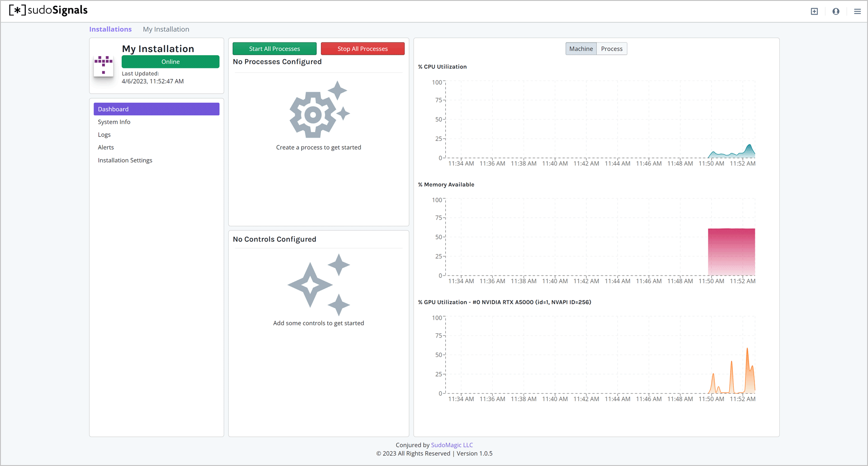Click the gear processes placeholder icon
The image size is (868, 466).
[319, 109]
